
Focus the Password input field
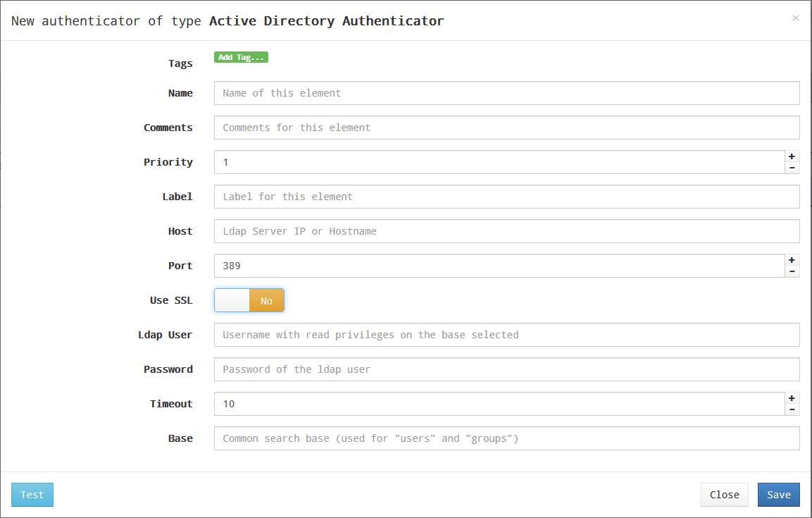click(506, 369)
